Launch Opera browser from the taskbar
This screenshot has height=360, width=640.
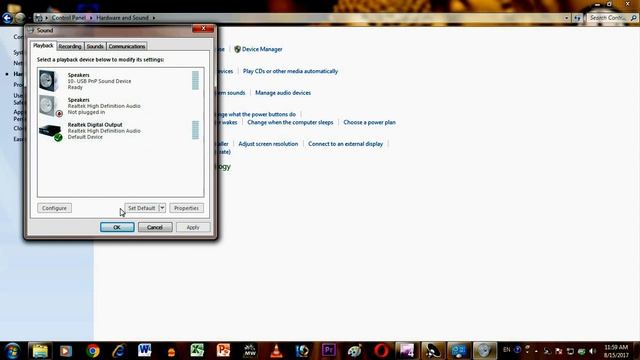point(381,351)
